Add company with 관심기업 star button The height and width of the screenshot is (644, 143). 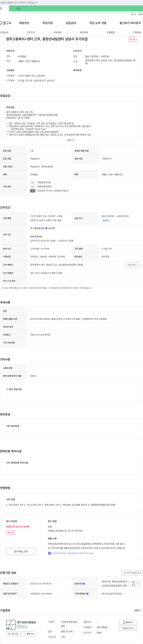click(x=13, y=634)
